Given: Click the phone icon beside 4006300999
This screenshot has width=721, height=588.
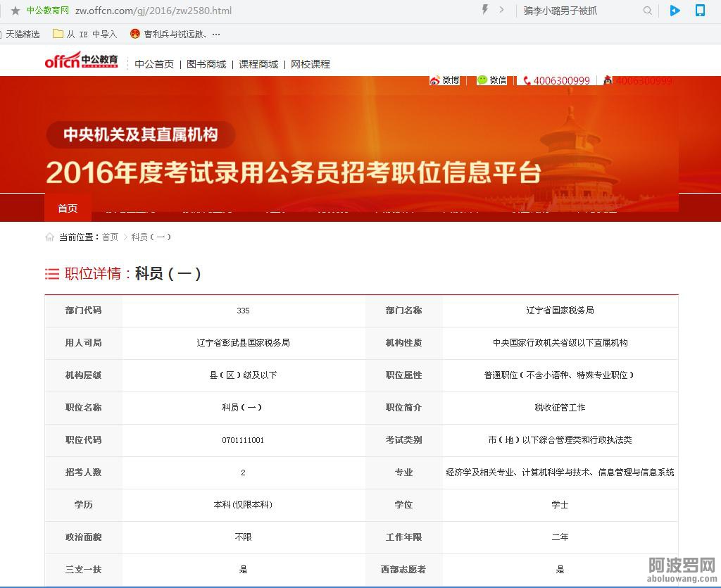Looking at the screenshot, I should 525,81.
